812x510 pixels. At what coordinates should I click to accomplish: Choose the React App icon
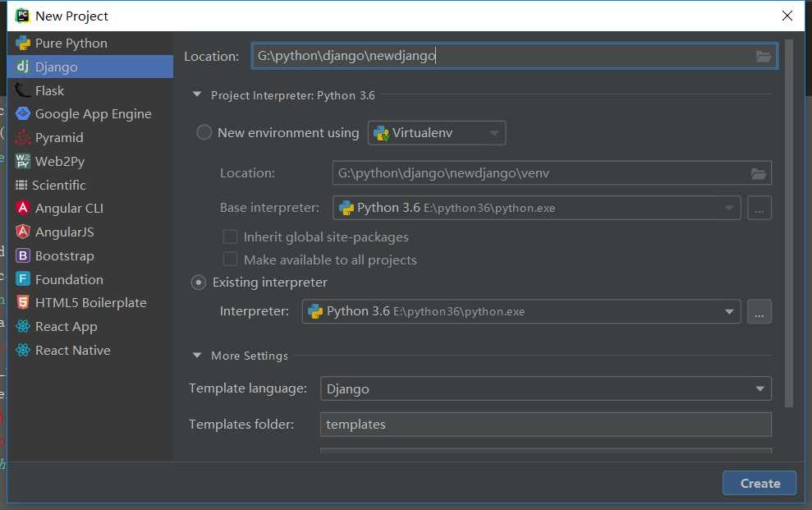click(x=23, y=326)
